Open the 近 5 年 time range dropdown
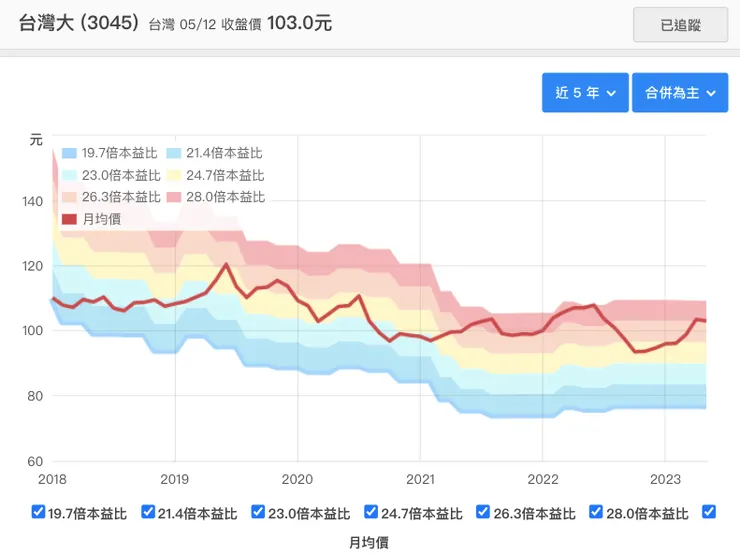740x556 pixels. [585, 93]
